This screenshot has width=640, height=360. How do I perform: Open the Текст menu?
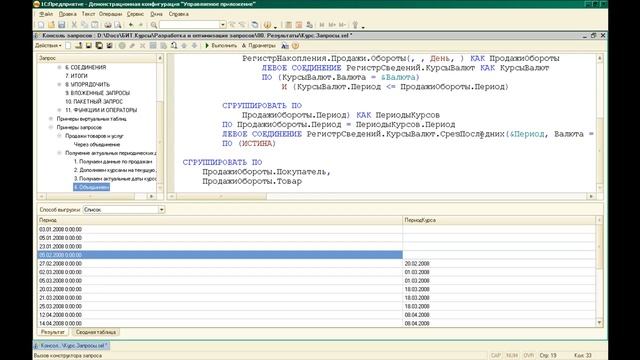point(88,14)
